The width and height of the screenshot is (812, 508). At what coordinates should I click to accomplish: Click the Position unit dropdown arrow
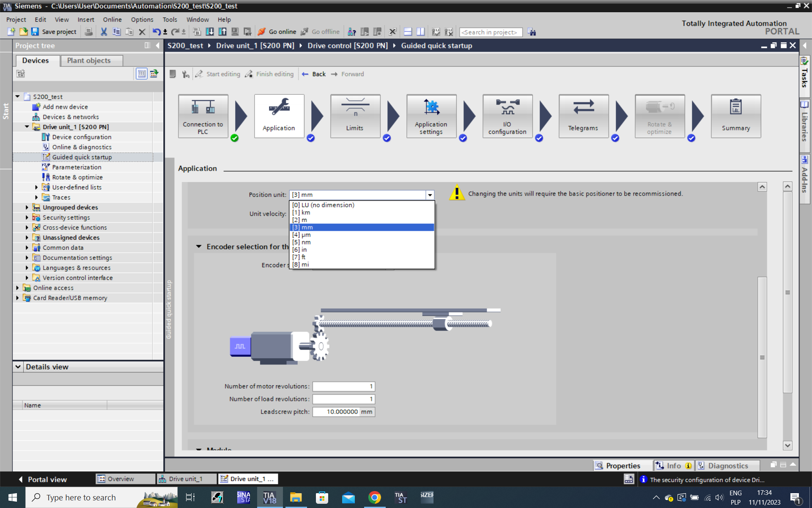430,195
